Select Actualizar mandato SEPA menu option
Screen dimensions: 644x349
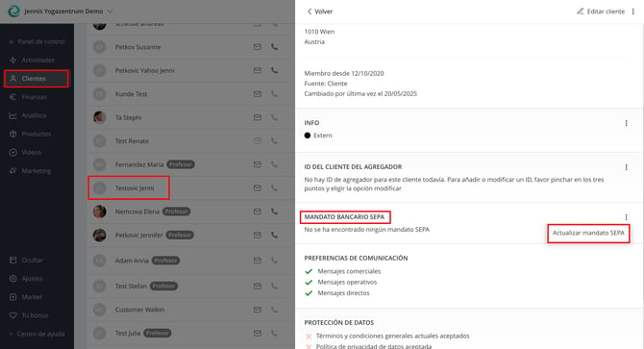coord(588,233)
